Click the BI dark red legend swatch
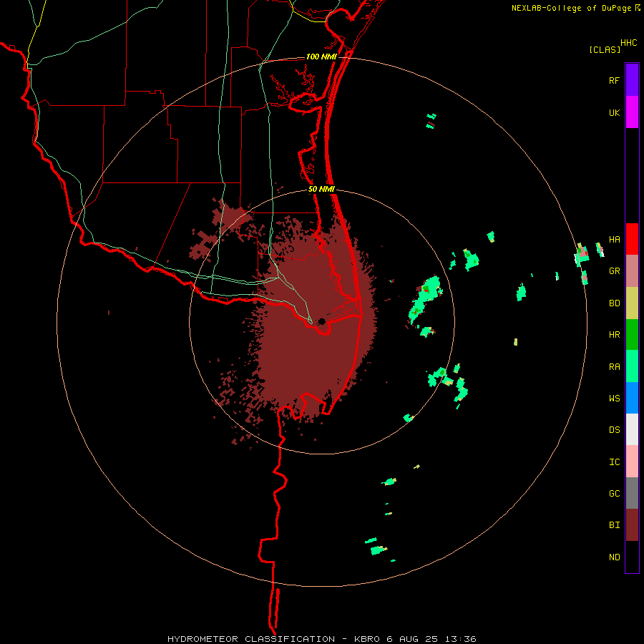 [632, 525]
